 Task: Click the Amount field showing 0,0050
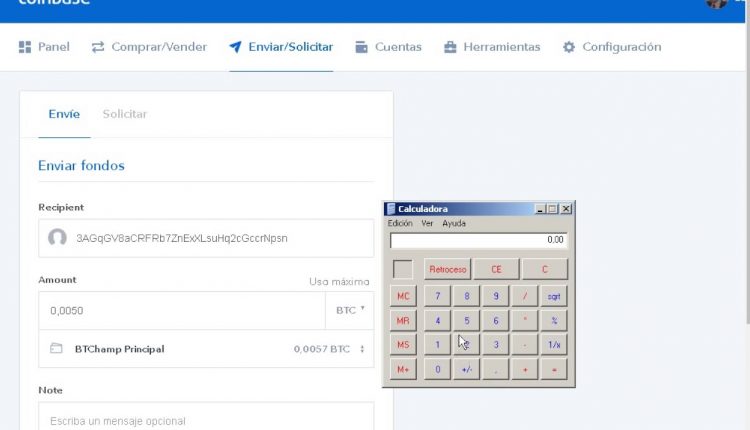[x=182, y=310]
